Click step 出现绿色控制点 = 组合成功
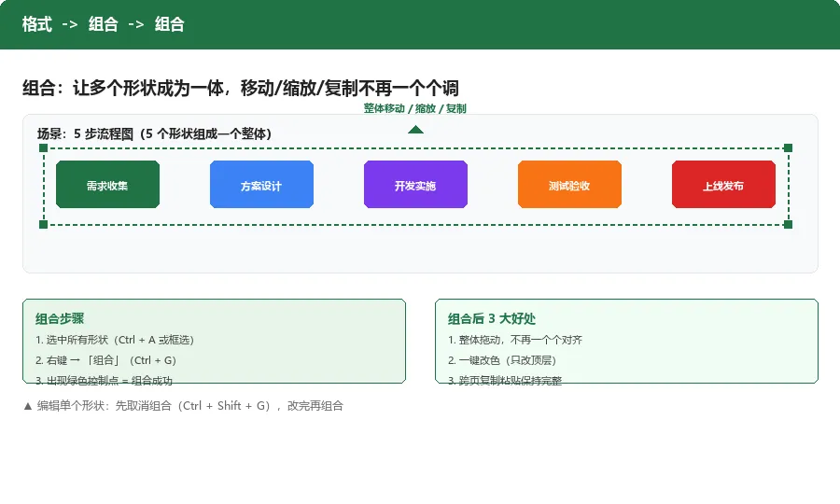The width and height of the screenshot is (840, 504). (x=104, y=380)
